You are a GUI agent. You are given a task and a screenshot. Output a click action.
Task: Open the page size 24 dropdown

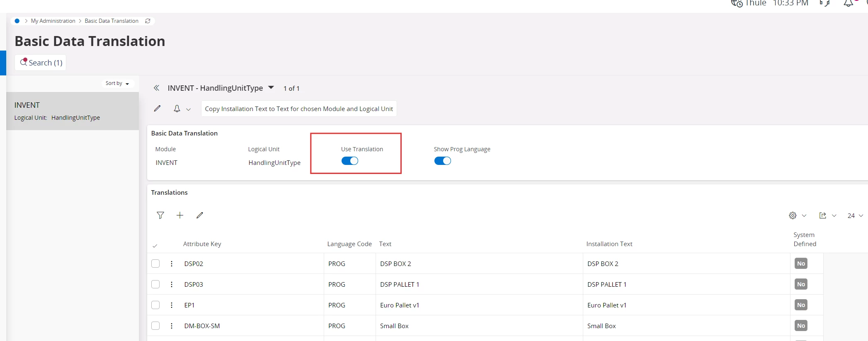[x=855, y=215]
